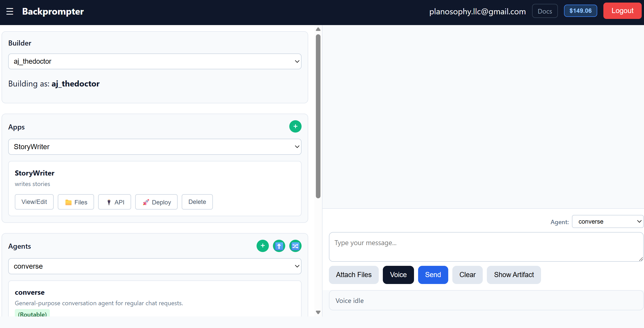Click the left panel scrollbar thumb

[318, 116]
